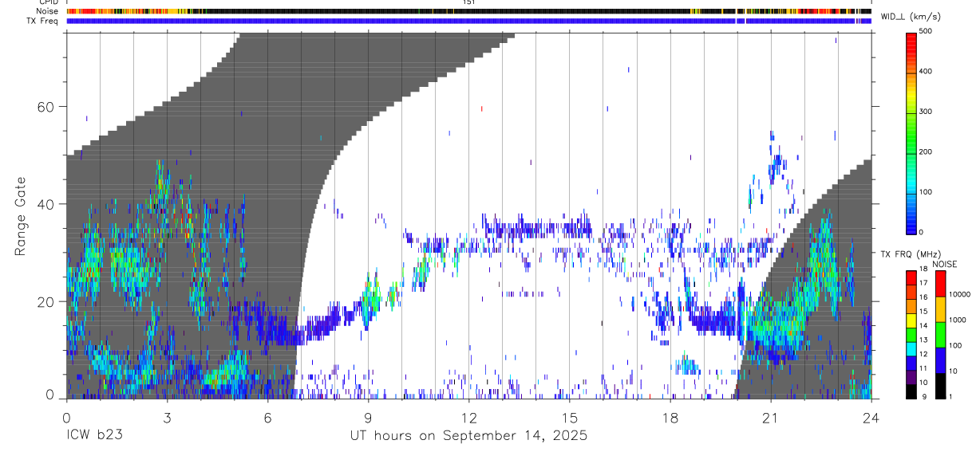The image size is (980, 452).
Task: Click the '3' UT hour tick label
Action: 167,418
